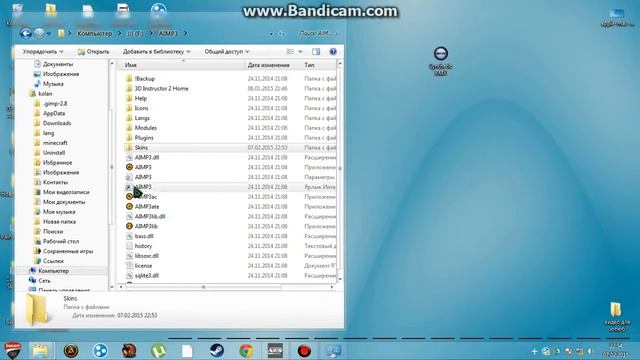Open the minecraft folder in the tree
The height and width of the screenshot is (360, 640).
(55, 143)
